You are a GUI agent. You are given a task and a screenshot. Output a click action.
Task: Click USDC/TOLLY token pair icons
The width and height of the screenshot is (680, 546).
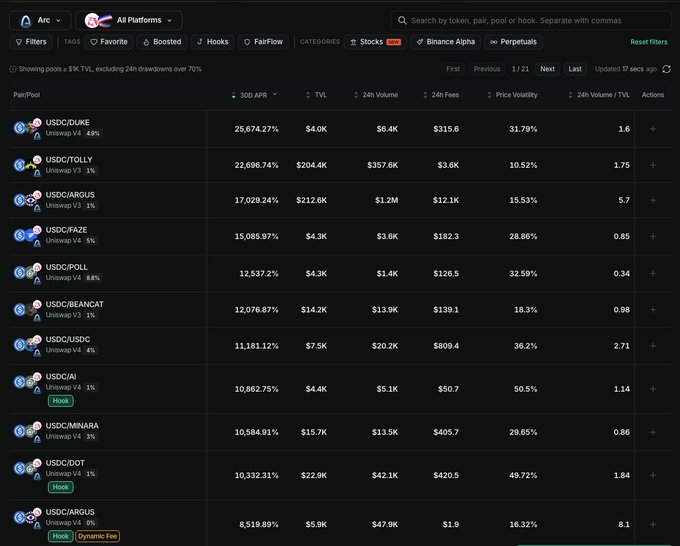coord(27,166)
